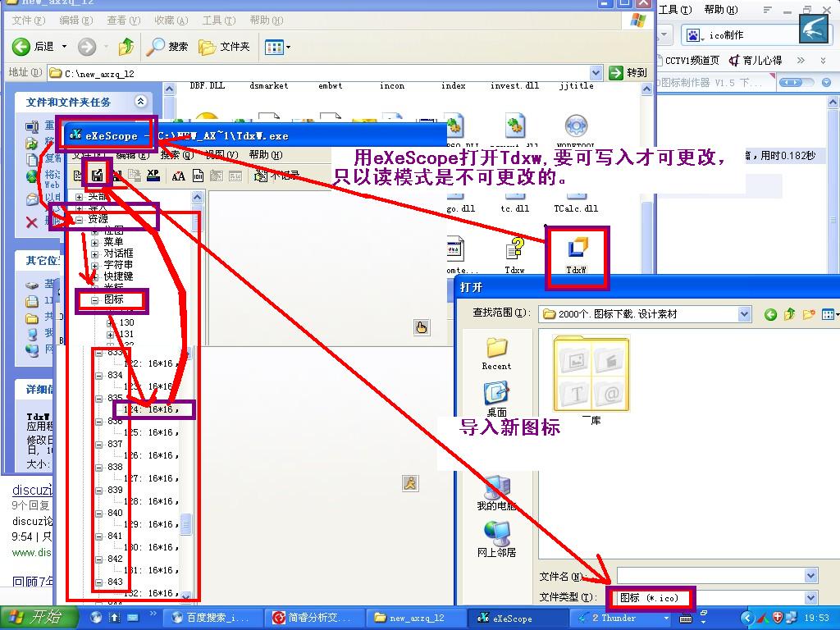840x630 pixels.
Task: Open Search (搜索) in Explorer toolbar
Action: click(x=167, y=47)
